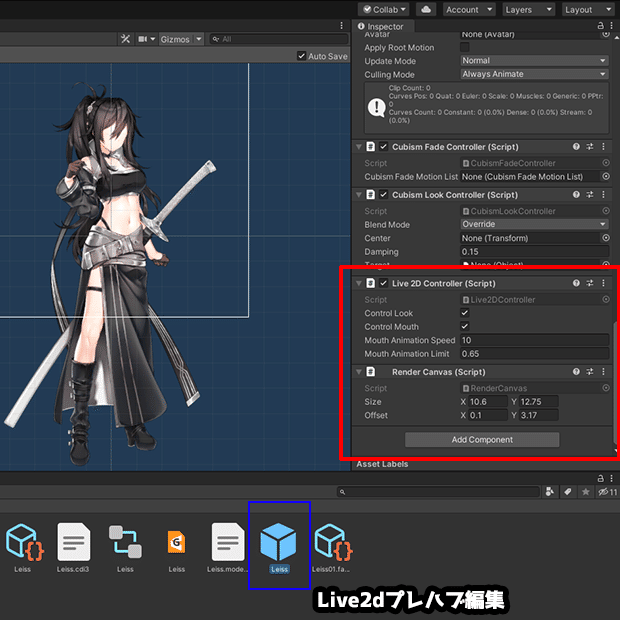Open Cubism Look Controller preset icon
Image resolution: width=620 pixels, height=620 pixels.
590,195
